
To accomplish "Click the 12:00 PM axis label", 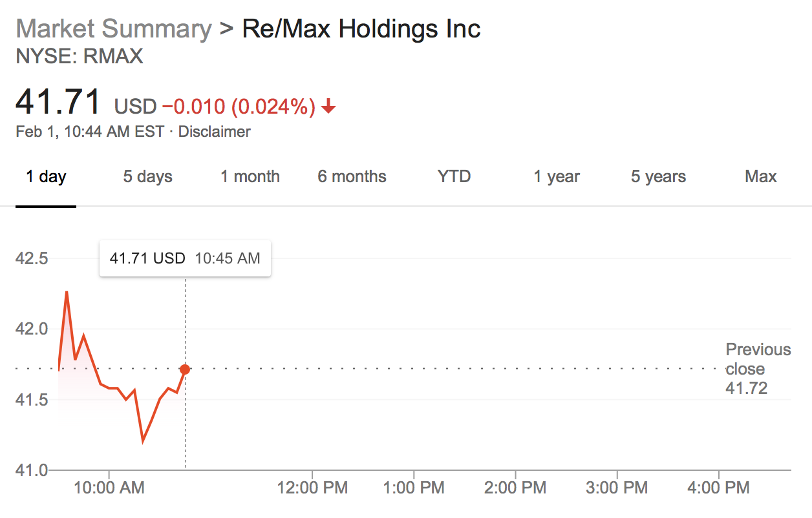I will tap(312, 488).
